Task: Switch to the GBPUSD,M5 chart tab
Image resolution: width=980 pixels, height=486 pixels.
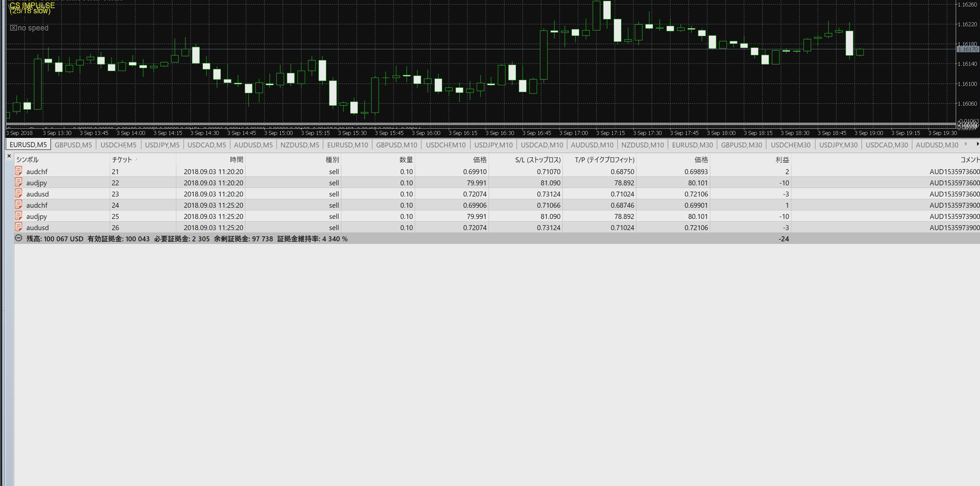Action: coord(73,145)
